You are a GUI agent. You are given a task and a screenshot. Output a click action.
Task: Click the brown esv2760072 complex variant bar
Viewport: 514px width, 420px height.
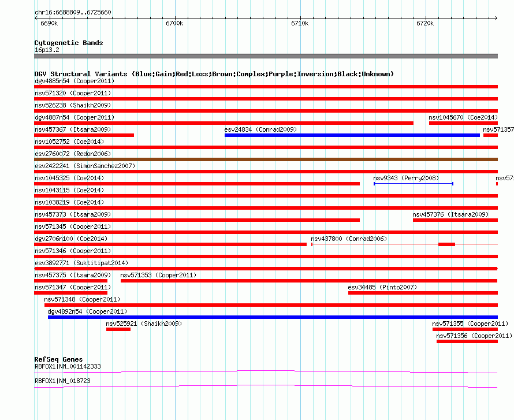point(266,159)
